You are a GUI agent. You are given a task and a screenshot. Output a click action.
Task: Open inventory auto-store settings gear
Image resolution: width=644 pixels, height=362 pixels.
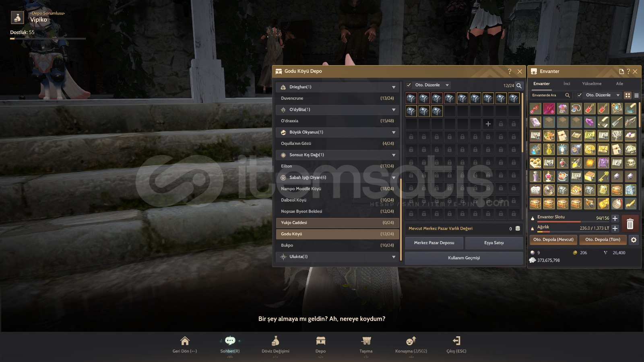click(x=634, y=240)
